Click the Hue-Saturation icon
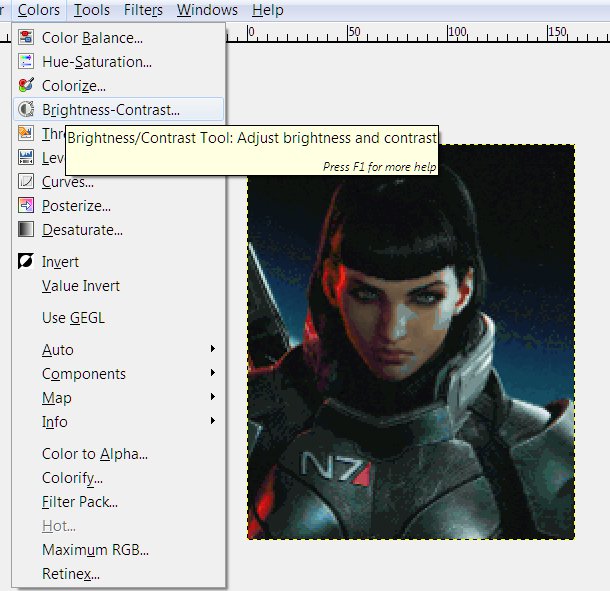610x591 pixels. tap(26, 62)
